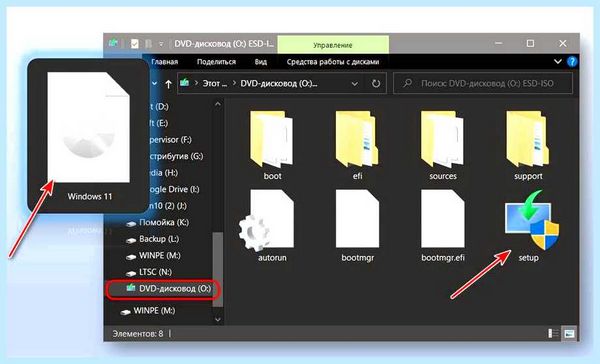Screen dimensions: 600x364
Task: Open quick access toolbar customize dropdown
Action: click(x=161, y=44)
